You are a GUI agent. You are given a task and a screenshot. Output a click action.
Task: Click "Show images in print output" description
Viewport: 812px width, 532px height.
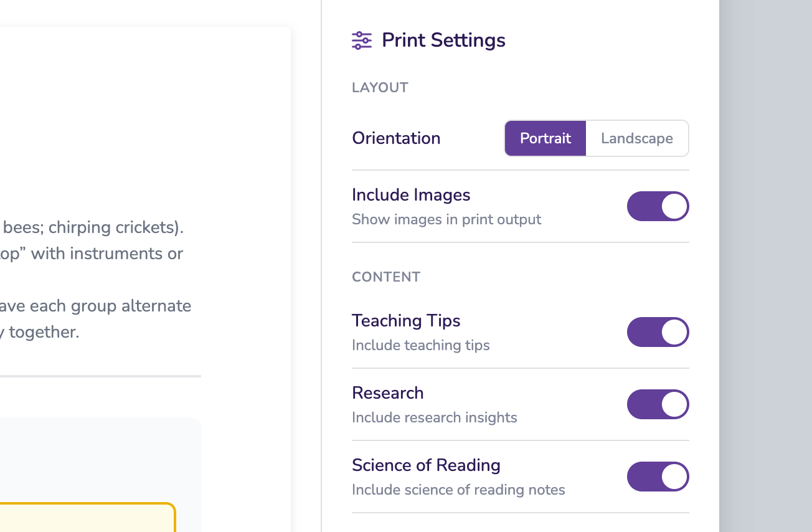446,220
